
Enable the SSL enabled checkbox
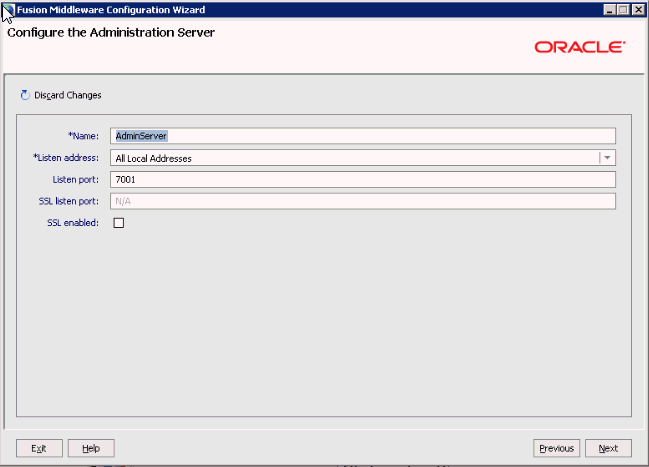119,223
